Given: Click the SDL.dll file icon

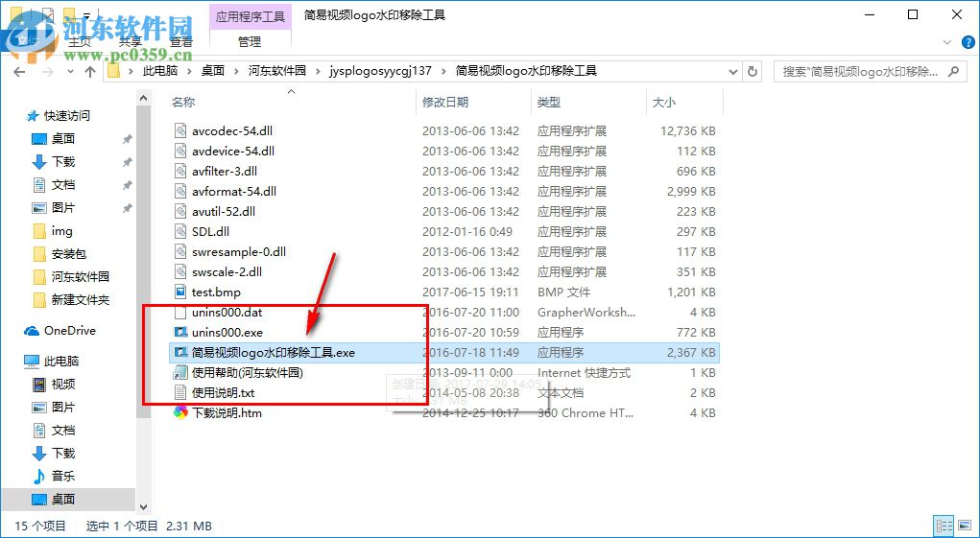Looking at the screenshot, I should tap(180, 231).
